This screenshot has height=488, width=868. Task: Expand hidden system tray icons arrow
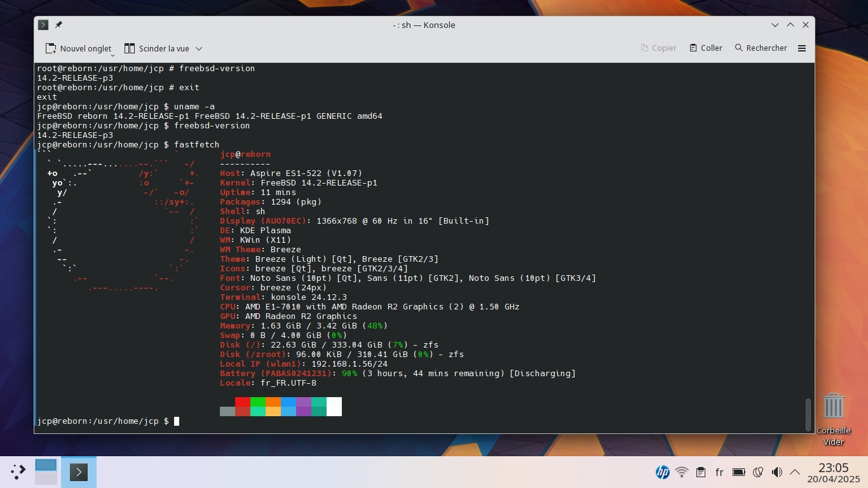click(x=795, y=472)
